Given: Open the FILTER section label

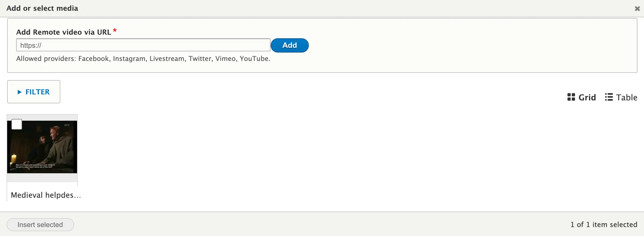Looking at the screenshot, I should [38, 92].
